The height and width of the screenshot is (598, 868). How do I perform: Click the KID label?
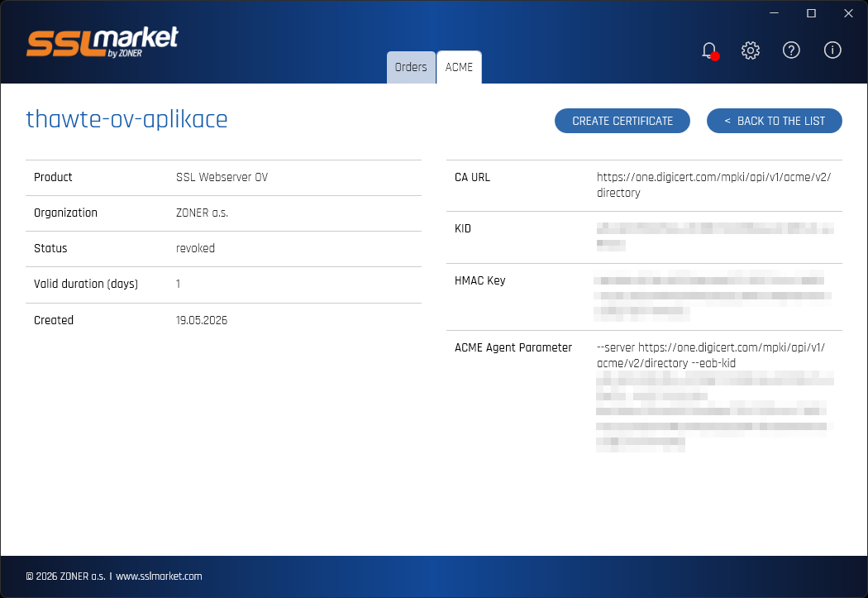pos(463,228)
